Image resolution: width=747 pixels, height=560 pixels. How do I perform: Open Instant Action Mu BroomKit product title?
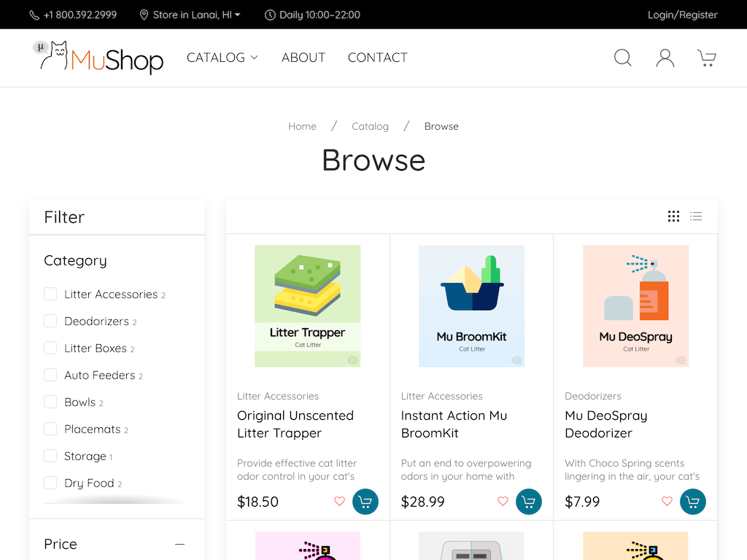tap(454, 424)
